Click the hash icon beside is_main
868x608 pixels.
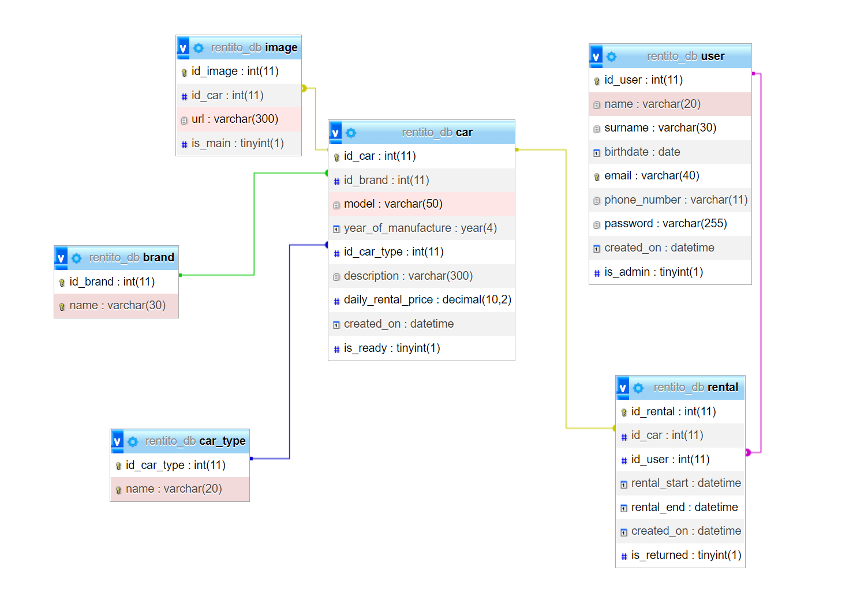point(184,144)
